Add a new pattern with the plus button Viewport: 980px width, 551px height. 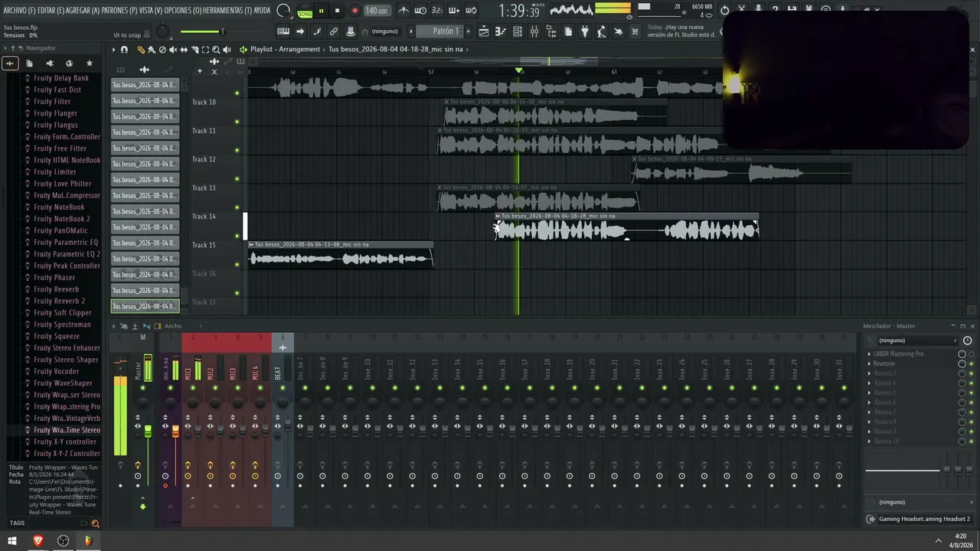tap(469, 31)
